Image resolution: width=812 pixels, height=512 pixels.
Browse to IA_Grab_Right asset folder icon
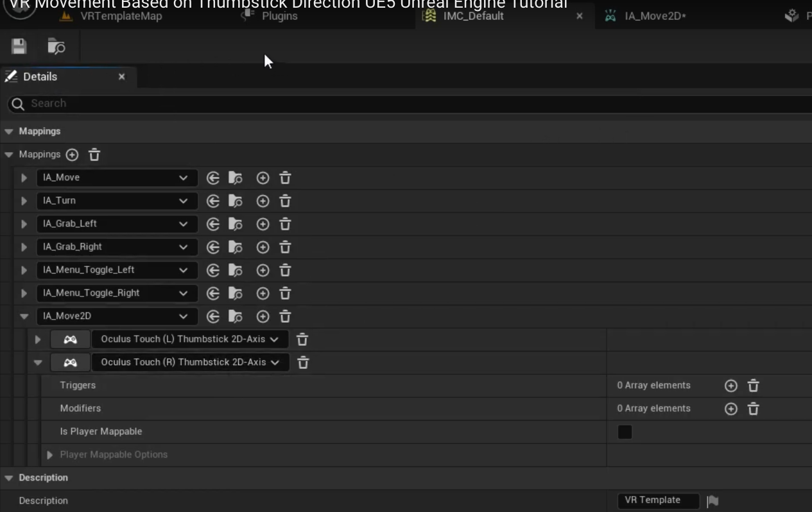click(x=236, y=247)
